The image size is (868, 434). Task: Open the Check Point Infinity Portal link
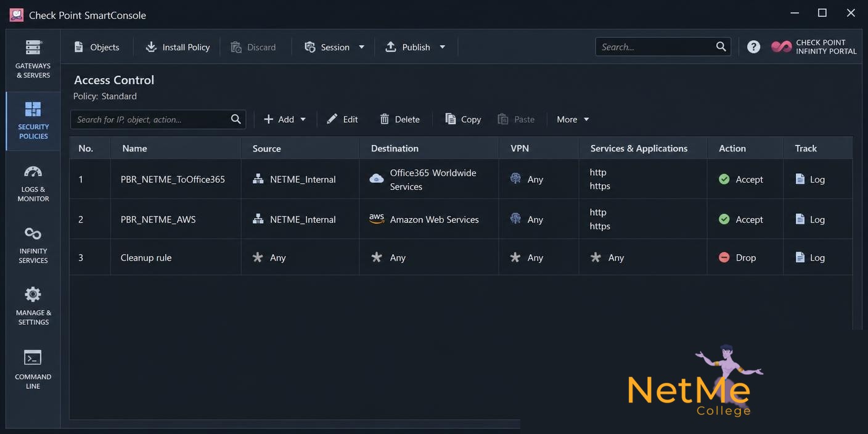(814, 47)
